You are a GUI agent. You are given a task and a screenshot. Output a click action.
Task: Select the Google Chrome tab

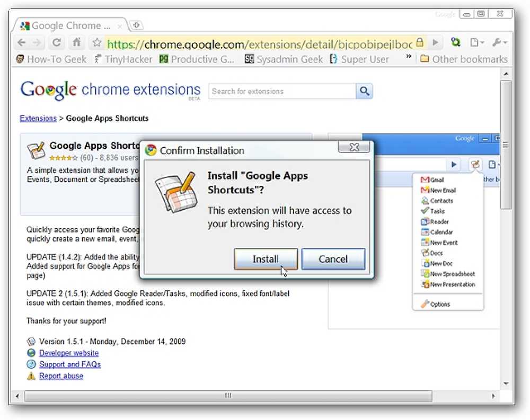point(70,25)
